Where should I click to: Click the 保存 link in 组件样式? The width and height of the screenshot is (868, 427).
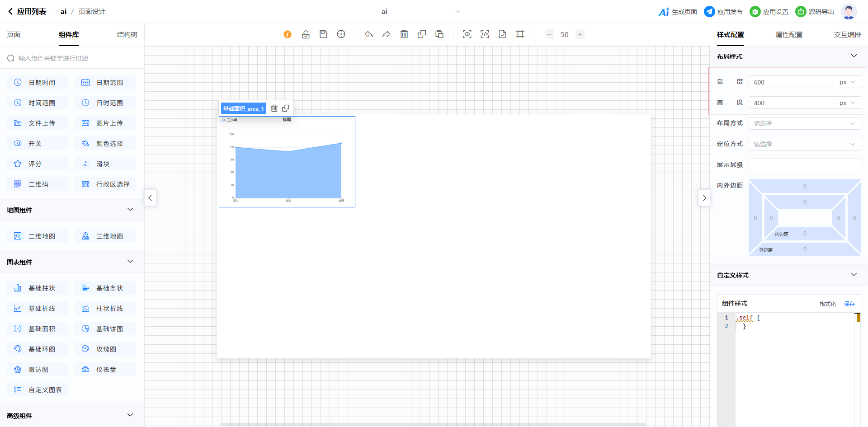coord(849,304)
